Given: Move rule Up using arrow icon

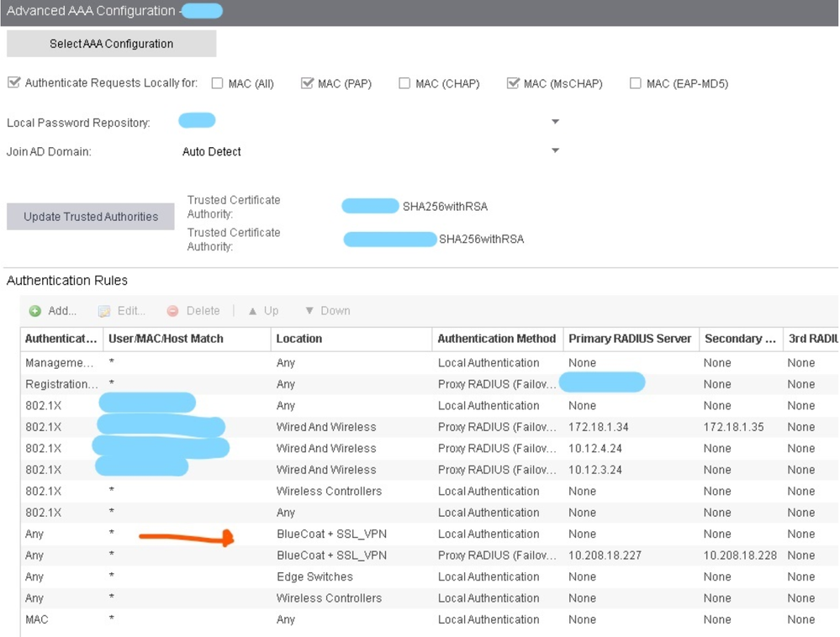Looking at the screenshot, I should click(x=252, y=311).
